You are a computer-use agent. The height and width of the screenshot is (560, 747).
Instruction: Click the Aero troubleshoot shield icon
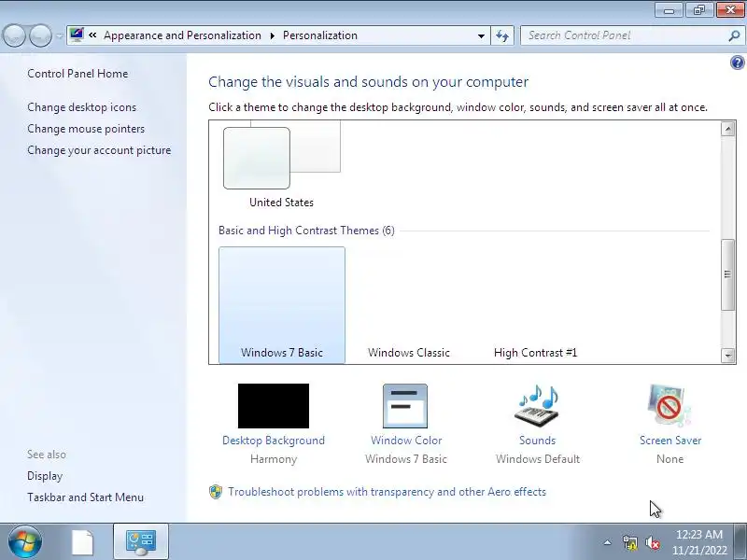(x=216, y=492)
